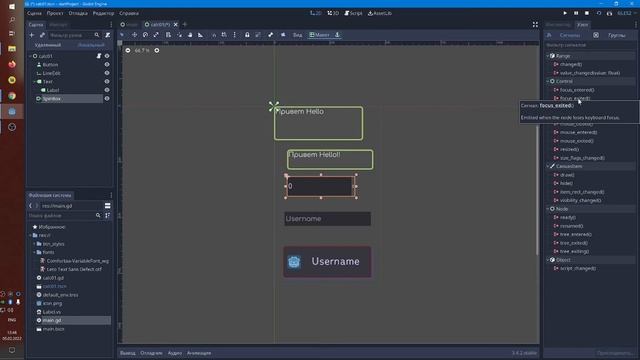The image size is (640, 360).
Task: Open the View menu button in viewport
Action: tap(297, 35)
